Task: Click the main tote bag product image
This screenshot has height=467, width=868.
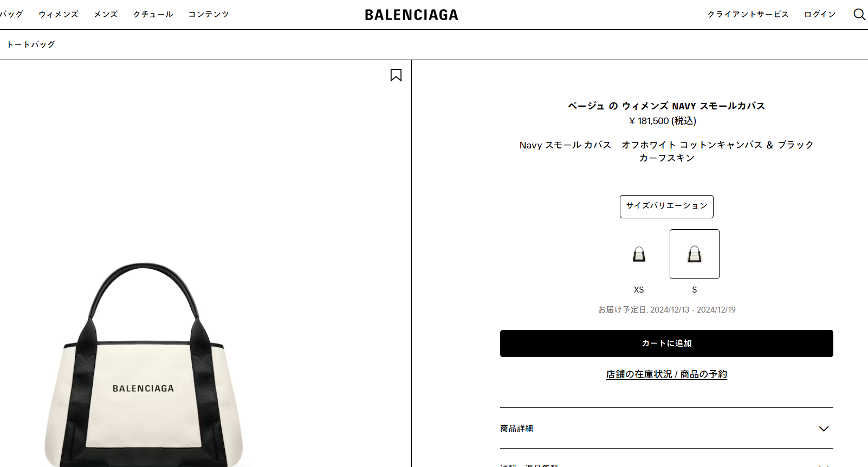Action: tap(143, 365)
